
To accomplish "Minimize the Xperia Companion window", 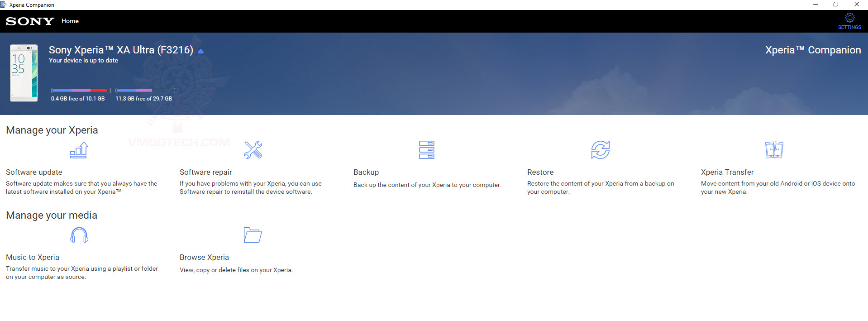I will coord(816,5).
